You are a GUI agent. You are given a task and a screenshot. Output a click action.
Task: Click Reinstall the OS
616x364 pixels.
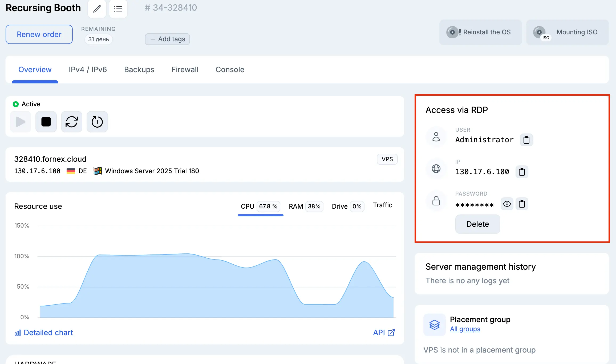[x=480, y=32]
